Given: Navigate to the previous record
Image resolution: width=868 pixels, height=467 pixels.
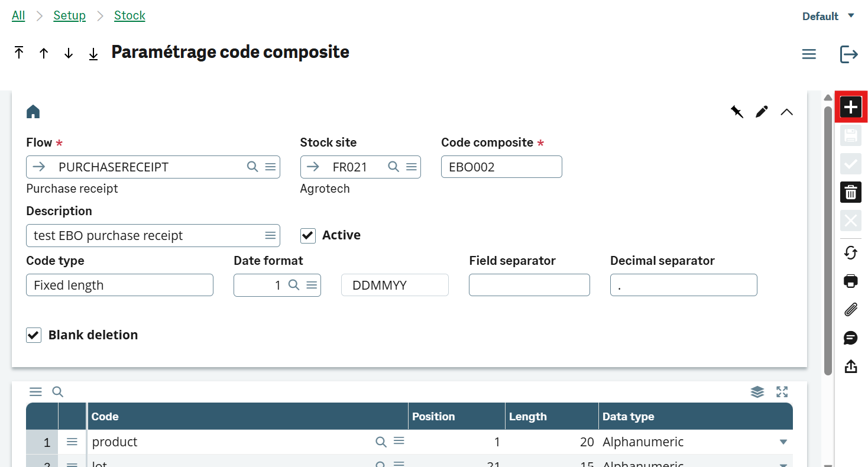Looking at the screenshot, I should click(x=44, y=53).
